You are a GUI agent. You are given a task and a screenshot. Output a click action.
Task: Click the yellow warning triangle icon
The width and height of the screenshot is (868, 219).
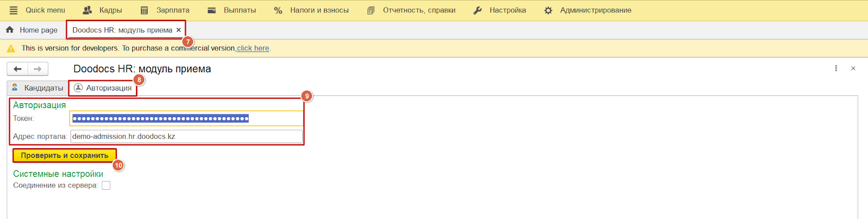(11, 48)
